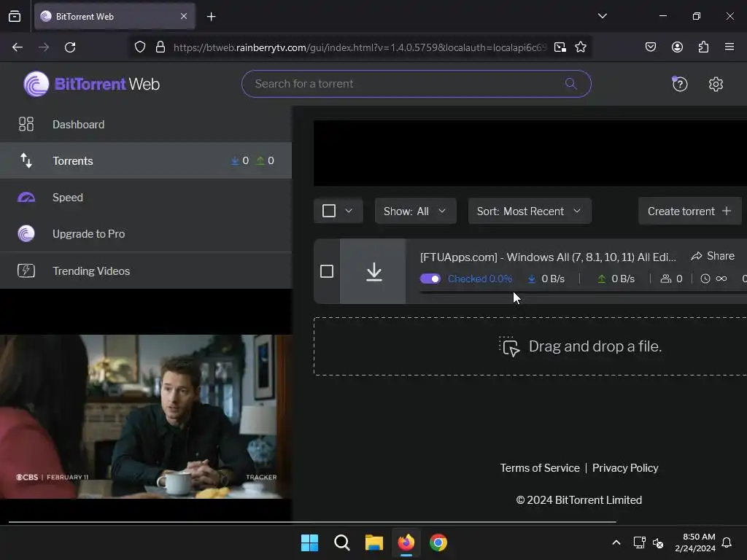Open the Firefox tab overview icon at top-left
This screenshot has height=560, width=747.
[x=15, y=17]
